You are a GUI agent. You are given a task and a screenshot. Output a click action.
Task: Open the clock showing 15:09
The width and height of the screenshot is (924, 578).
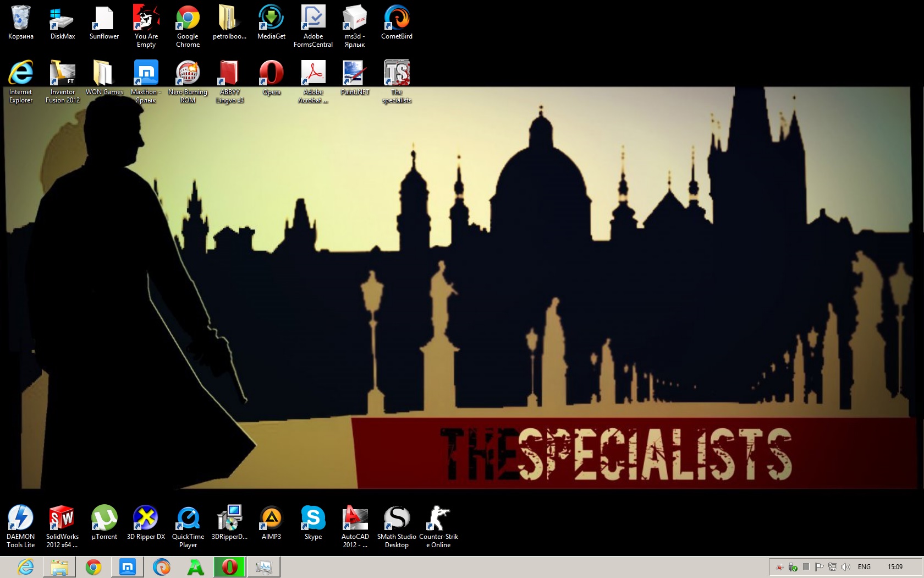[x=895, y=567]
